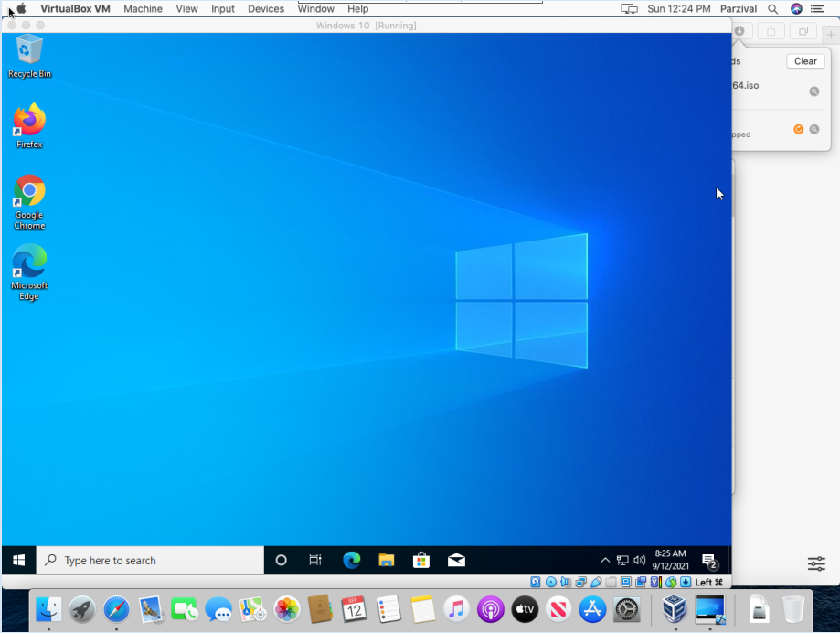Screen dimensions: 840x633
Task: Open macOS Spotlight search
Action: coord(772,8)
